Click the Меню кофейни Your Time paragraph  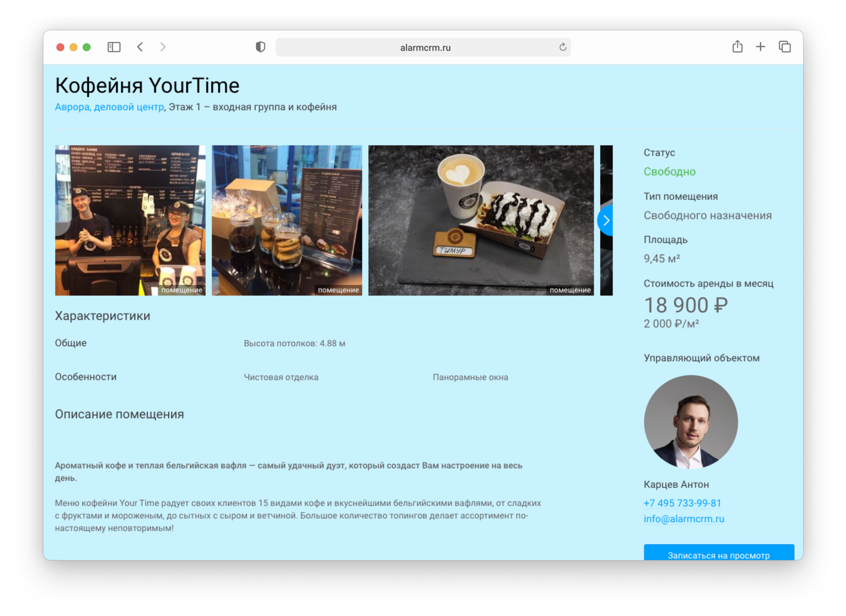click(298, 516)
